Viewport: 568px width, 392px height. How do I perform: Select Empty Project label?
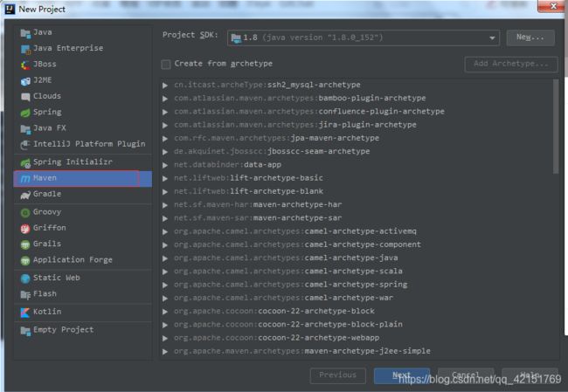(64, 330)
